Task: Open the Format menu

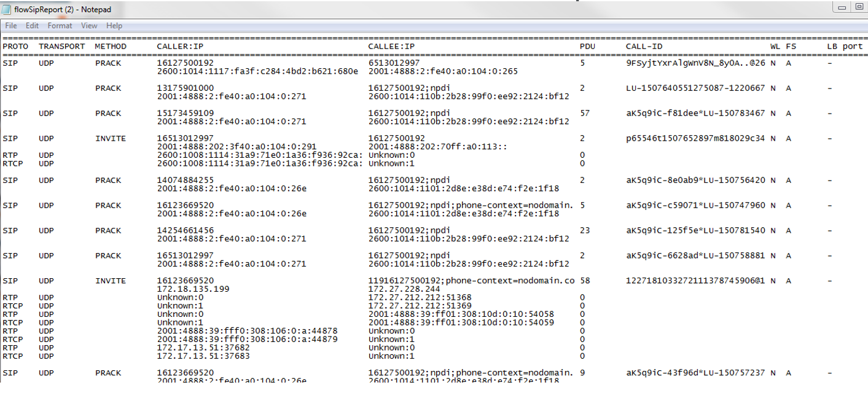Action: click(60, 26)
